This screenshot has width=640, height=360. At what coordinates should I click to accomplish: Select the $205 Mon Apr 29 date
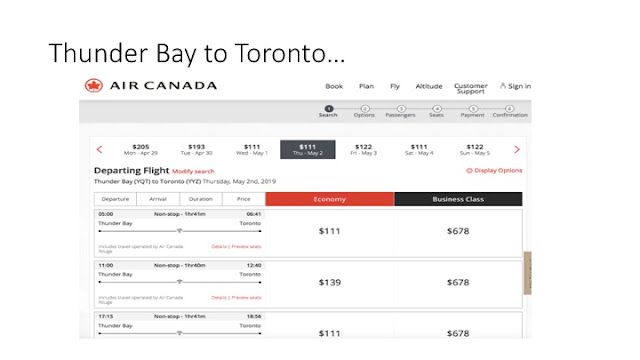140,149
